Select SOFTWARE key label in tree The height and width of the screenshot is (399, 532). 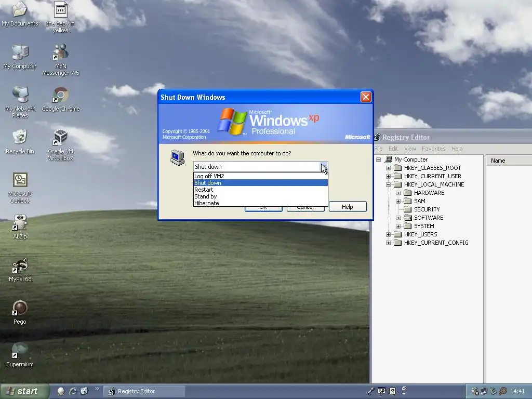pyautogui.click(x=429, y=218)
